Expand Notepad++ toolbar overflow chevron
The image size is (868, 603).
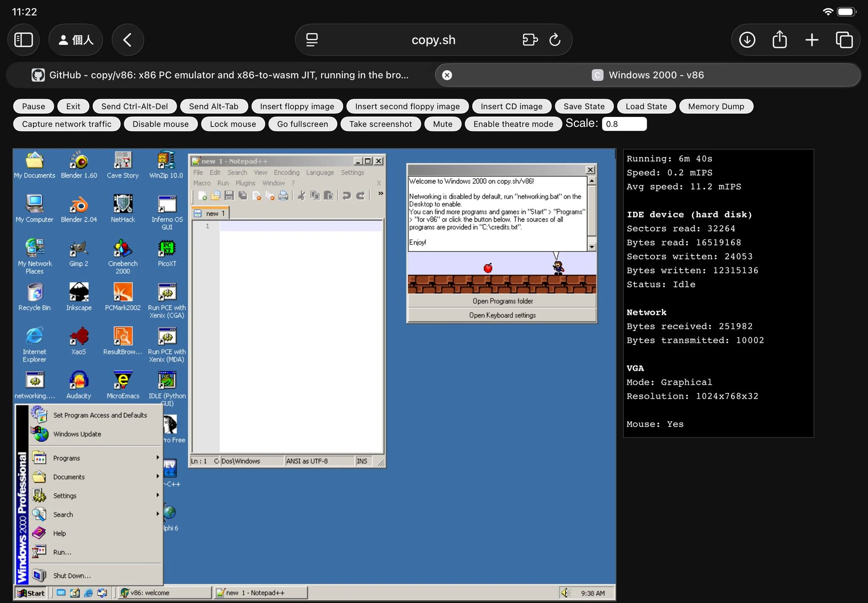[381, 194]
